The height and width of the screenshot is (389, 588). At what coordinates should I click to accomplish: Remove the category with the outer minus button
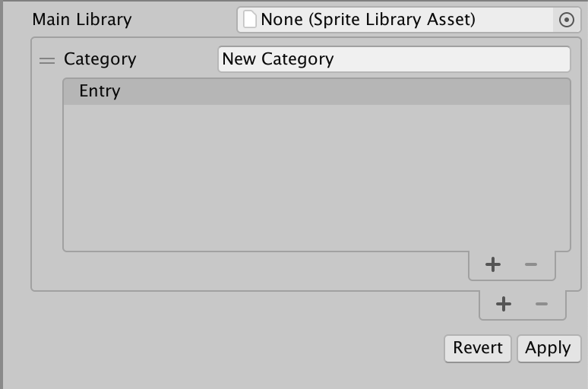pyautogui.click(x=542, y=304)
